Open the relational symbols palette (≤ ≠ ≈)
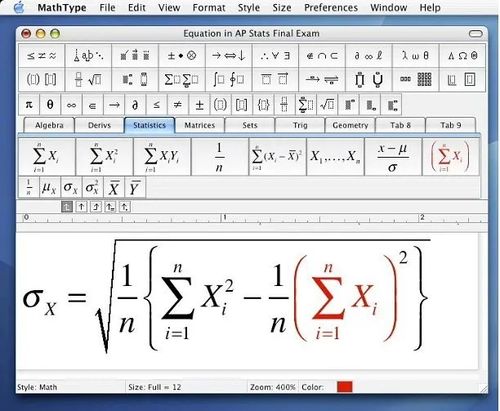The image size is (500, 411). [x=42, y=56]
